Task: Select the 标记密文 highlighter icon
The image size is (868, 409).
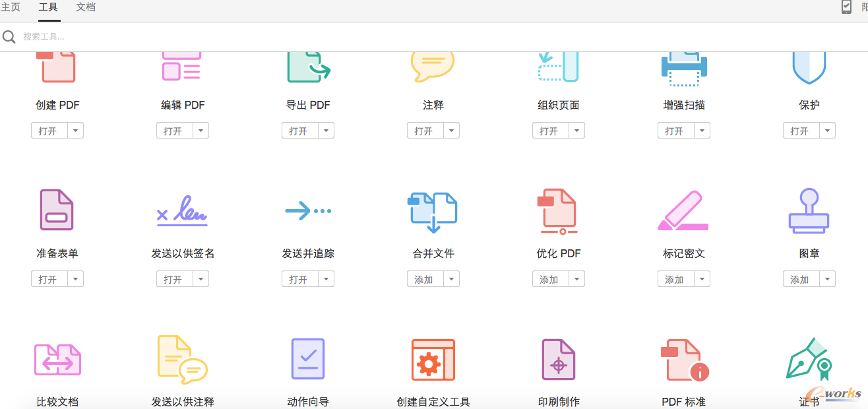Action: point(683,211)
